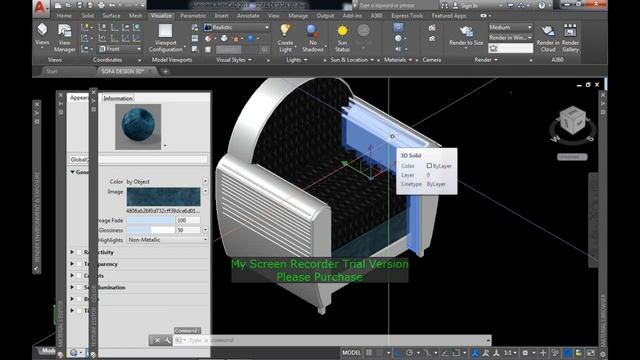Open the Viewport Configuration tool

[165, 38]
